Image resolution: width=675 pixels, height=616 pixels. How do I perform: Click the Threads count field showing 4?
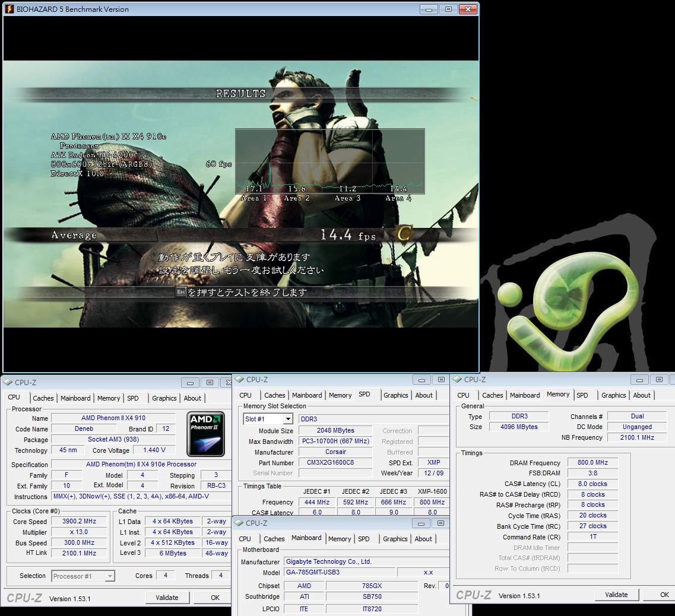click(221, 576)
